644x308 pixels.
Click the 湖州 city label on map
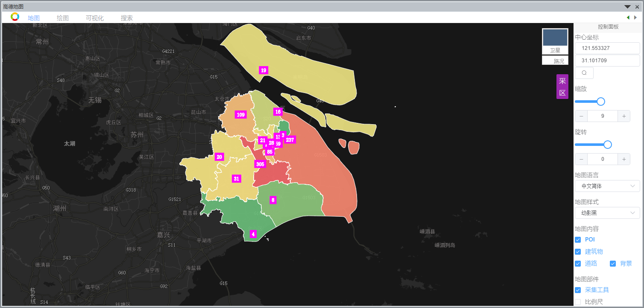(x=60, y=209)
